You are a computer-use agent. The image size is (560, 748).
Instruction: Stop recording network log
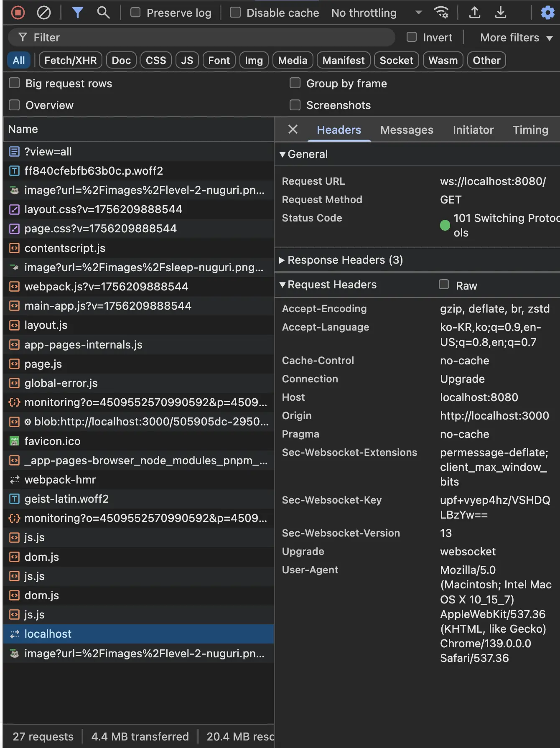click(x=18, y=13)
